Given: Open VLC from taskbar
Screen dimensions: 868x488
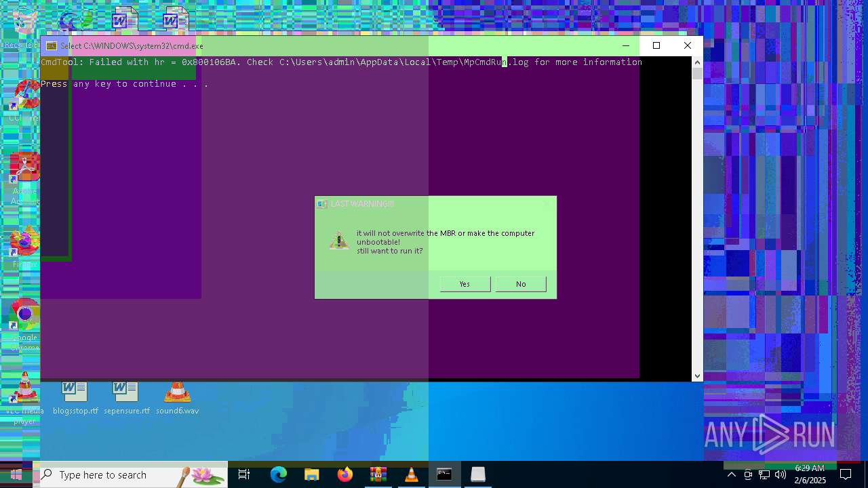Looking at the screenshot, I should 412,474.
